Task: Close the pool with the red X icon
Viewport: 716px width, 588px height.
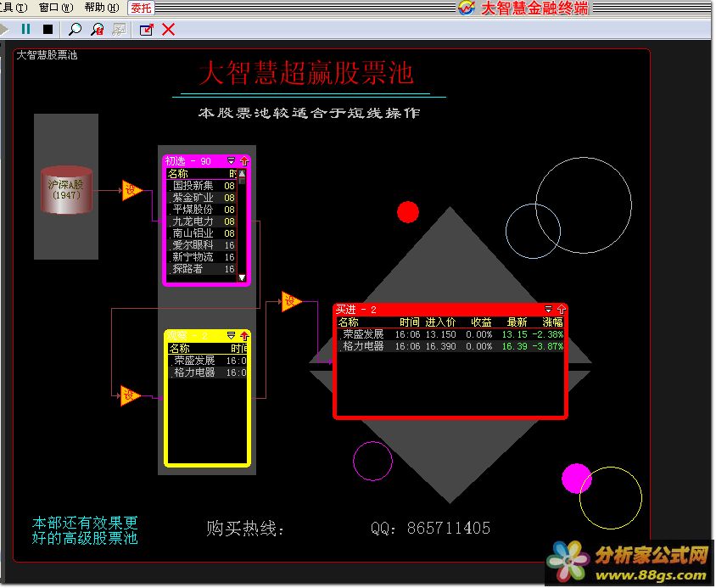Action: (169, 30)
